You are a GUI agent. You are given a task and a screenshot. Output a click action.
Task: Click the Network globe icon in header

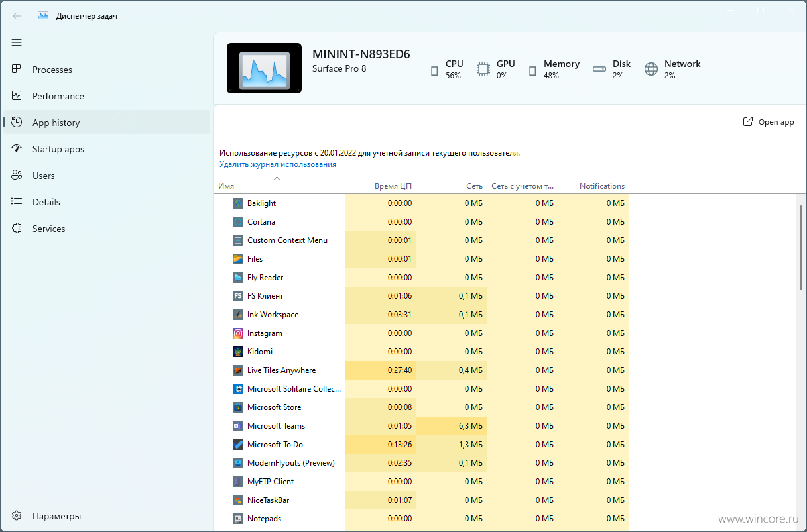pyautogui.click(x=651, y=70)
